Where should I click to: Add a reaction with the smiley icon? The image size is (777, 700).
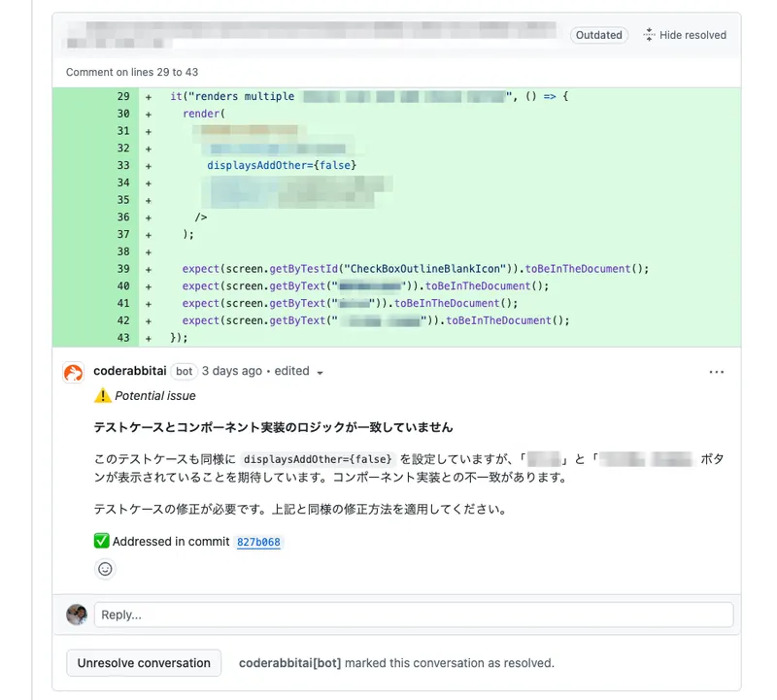coord(104,569)
